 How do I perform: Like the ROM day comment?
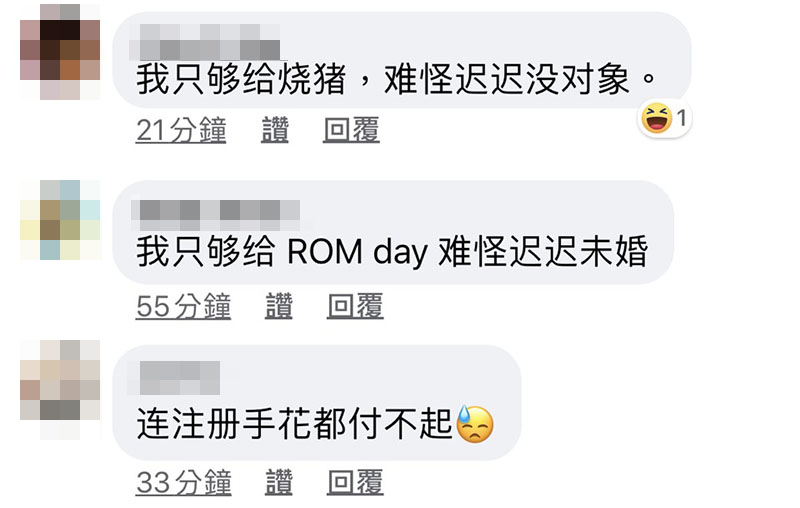279,306
